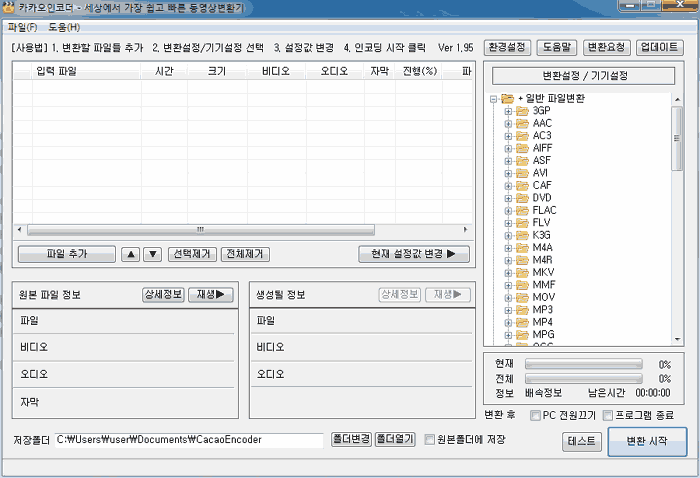Move selected file down with ▼ button
Image resolution: width=700 pixels, height=478 pixels.
point(153,254)
